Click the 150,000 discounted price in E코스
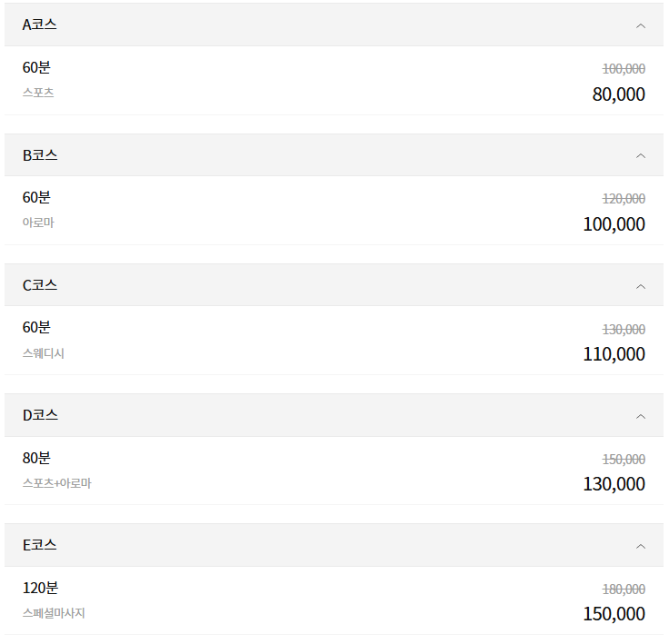Viewport: 669px width, 644px height. [x=614, y=614]
